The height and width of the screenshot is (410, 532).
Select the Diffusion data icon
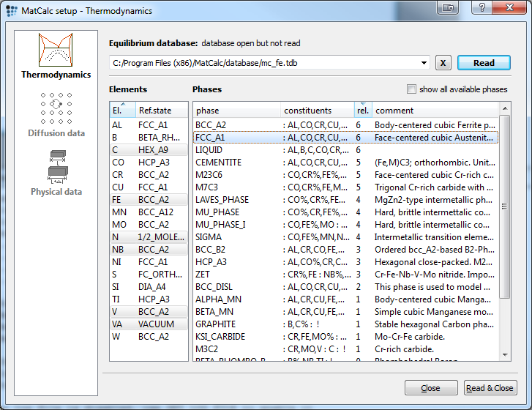tap(56, 108)
